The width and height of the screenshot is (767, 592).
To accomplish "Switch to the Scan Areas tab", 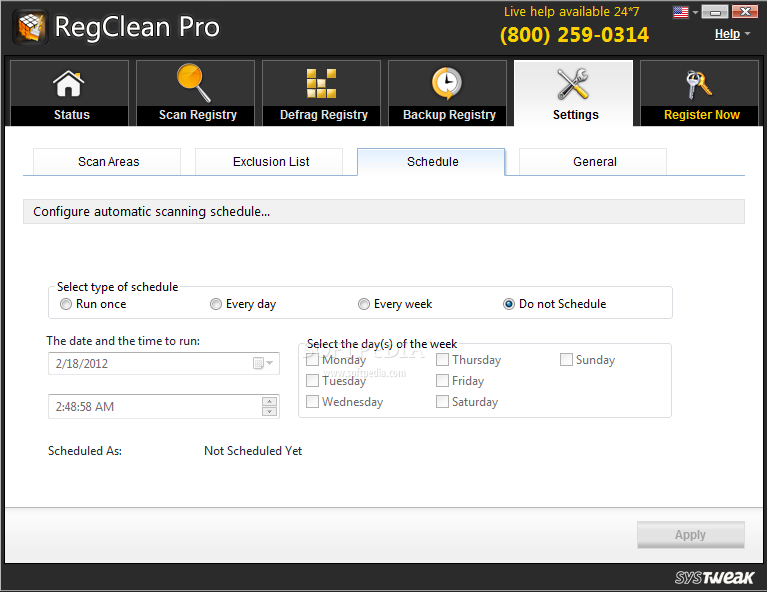I will tap(107, 161).
